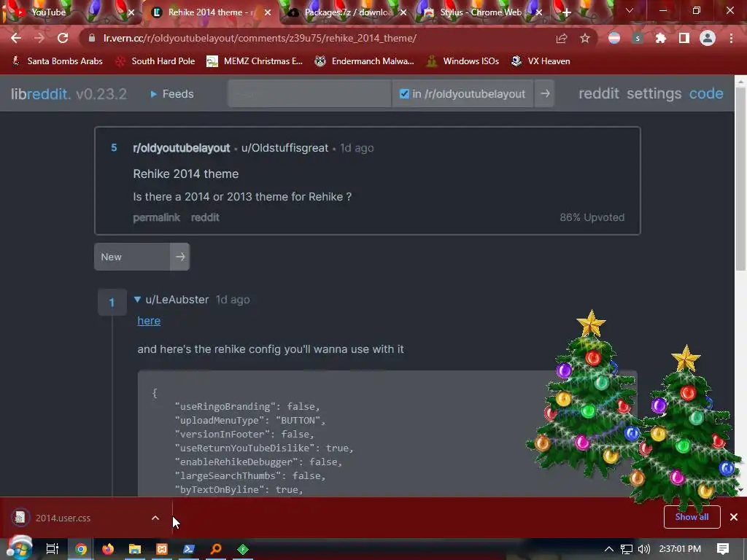Bookmark this page with the star icon
Image resolution: width=747 pixels, height=560 pixels.
point(585,38)
